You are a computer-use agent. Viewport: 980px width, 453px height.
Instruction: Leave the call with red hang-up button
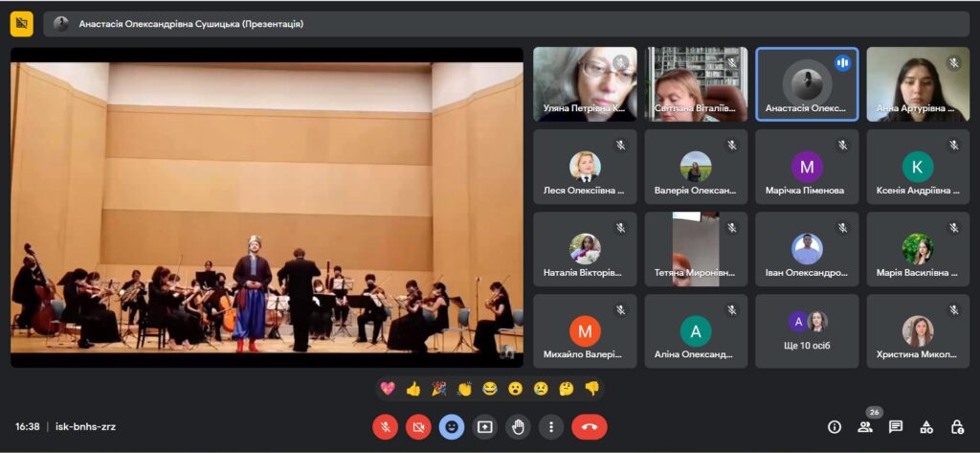click(590, 426)
